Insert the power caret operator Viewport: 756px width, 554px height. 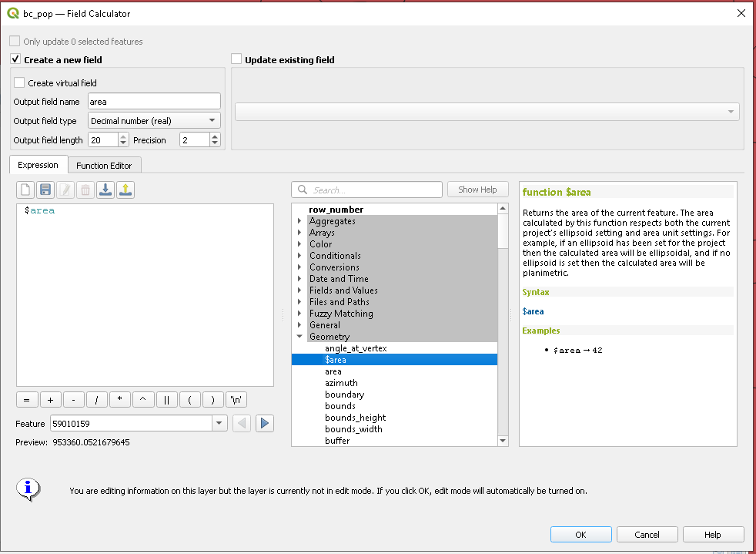(x=142, y=400)
